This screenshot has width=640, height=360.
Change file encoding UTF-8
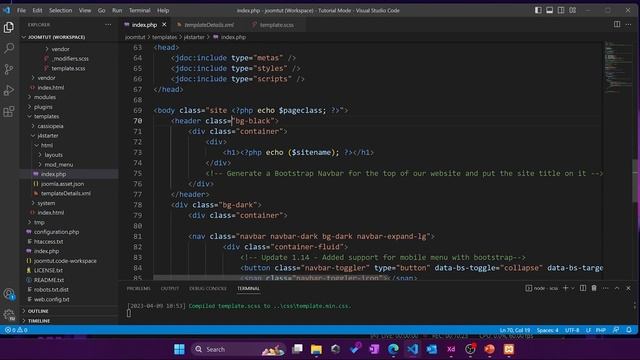[572, 330]
